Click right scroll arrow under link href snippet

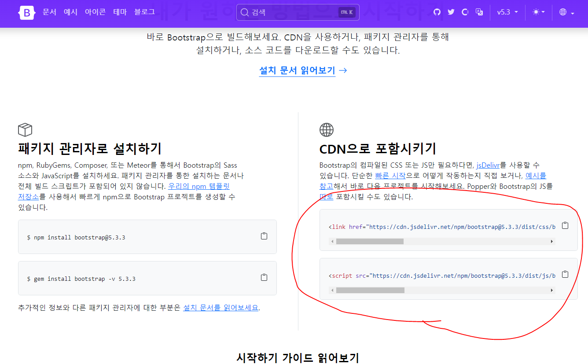(552, 242)
